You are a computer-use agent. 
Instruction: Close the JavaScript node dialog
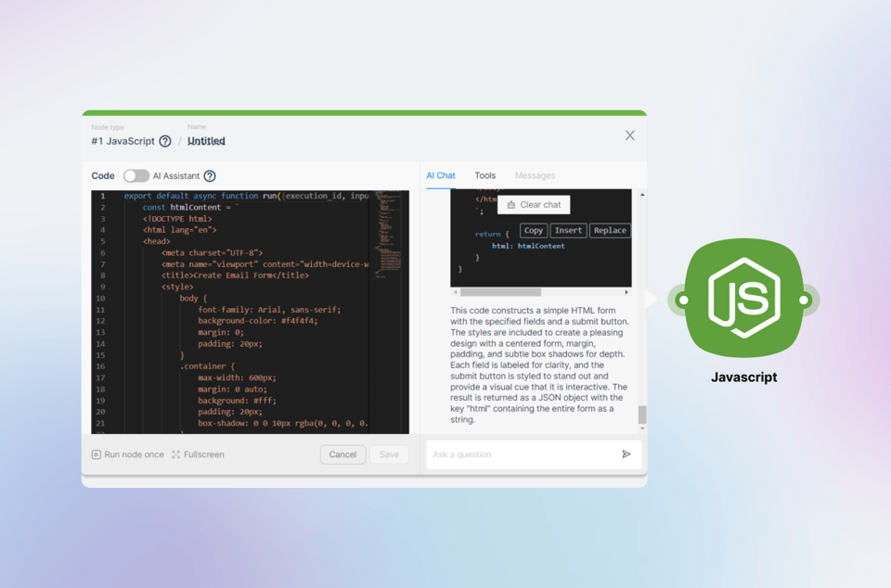629,135
